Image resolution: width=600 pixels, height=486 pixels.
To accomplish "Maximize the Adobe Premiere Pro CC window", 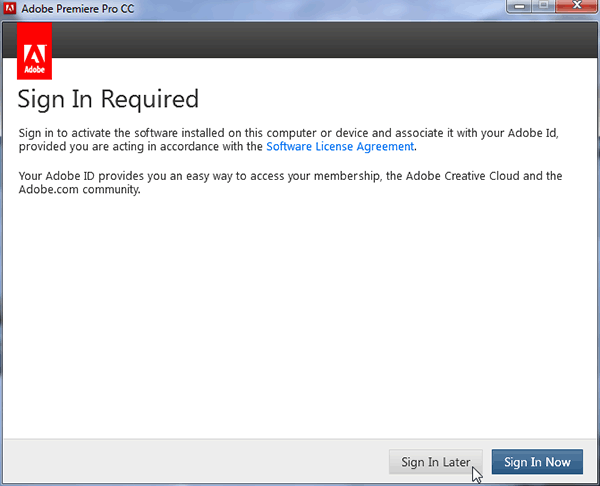I will point(543,6).
